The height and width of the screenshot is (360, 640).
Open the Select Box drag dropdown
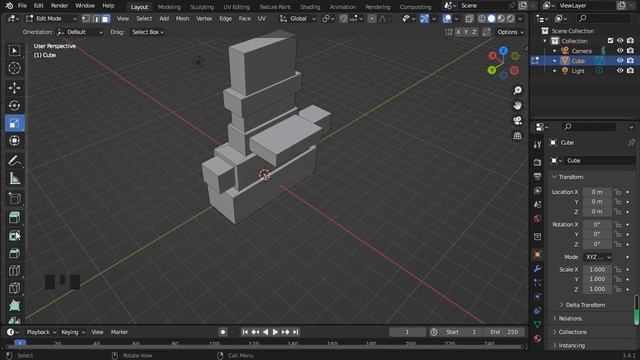click(147, 32)
